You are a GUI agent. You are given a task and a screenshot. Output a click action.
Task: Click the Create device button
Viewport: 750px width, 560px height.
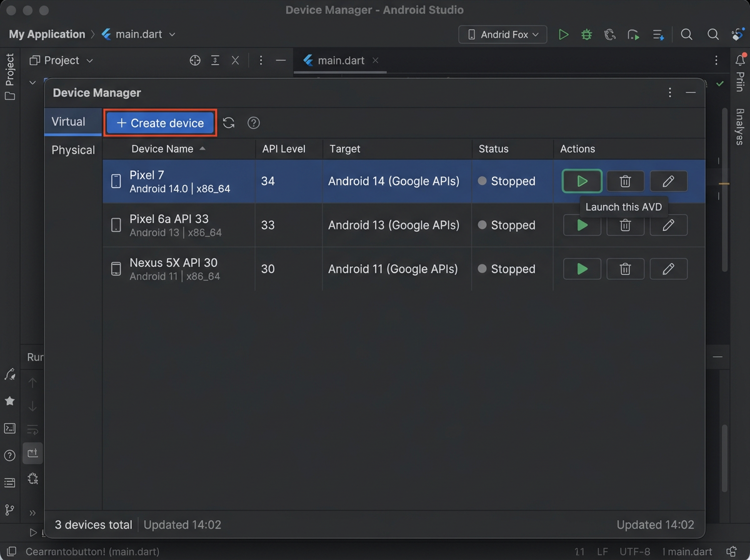coord(161,123)
